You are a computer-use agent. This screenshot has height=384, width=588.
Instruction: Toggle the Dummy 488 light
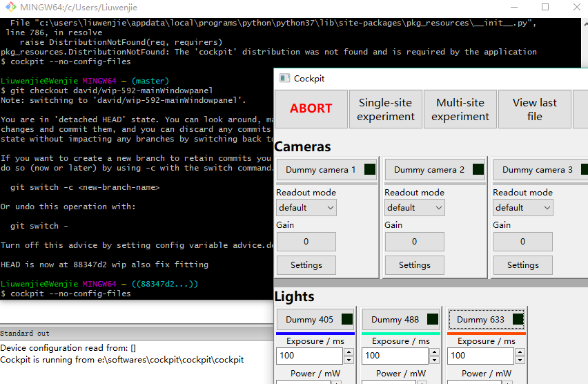pyautogui.click(x=401, y=320)
